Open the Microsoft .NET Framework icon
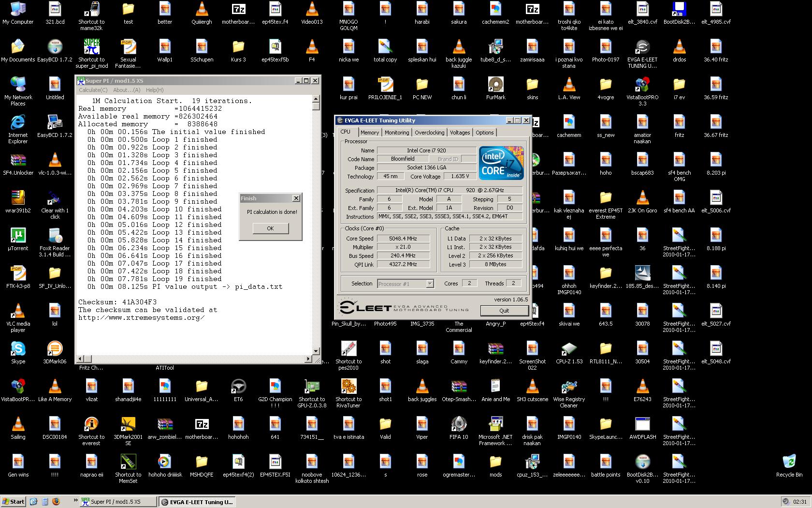This screenshot has height=508, width=812. (495, 431)
